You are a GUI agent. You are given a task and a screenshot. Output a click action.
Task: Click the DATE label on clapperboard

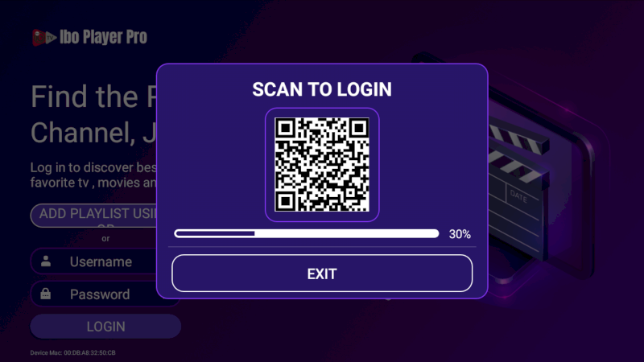pos(518,195)
